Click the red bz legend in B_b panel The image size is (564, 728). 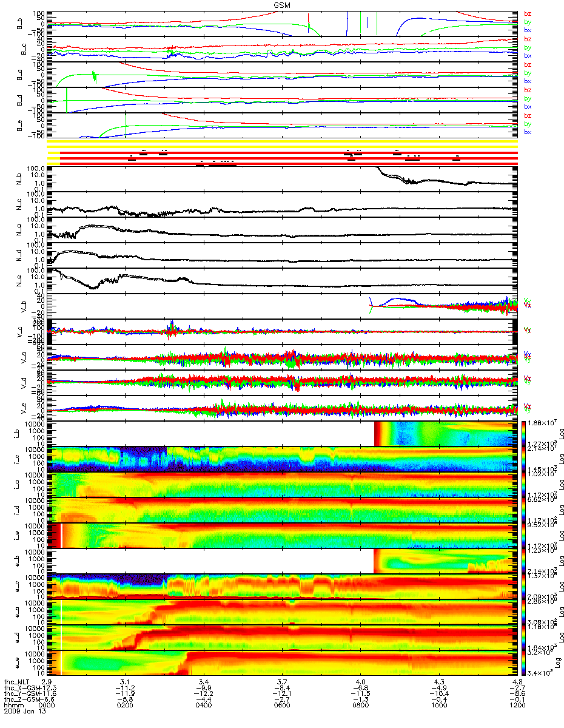click(x=528, y=13)
